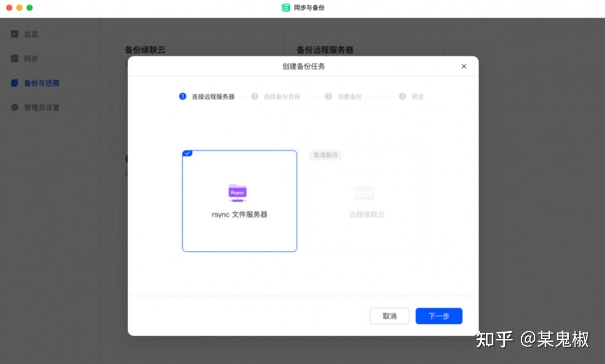Click step 4 预览
Screen dimensions: 605x364
(x=402, y=96)
